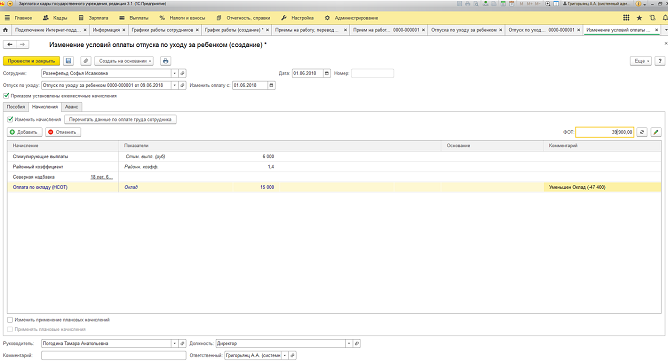This screenshot has width=668, height=363.
Task: Click into the ФОТ amount field
Action: (x=605, y=132)
